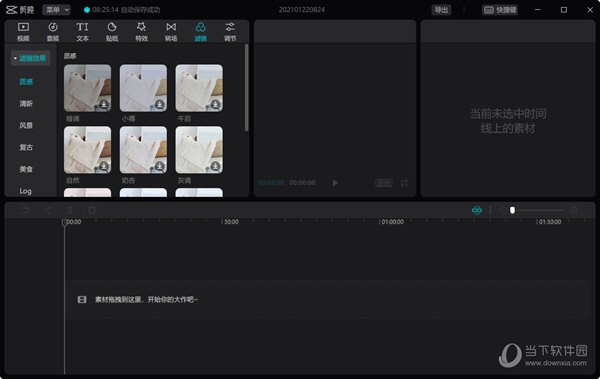Click the 剪映 logo icon

[x=11, y=10]
